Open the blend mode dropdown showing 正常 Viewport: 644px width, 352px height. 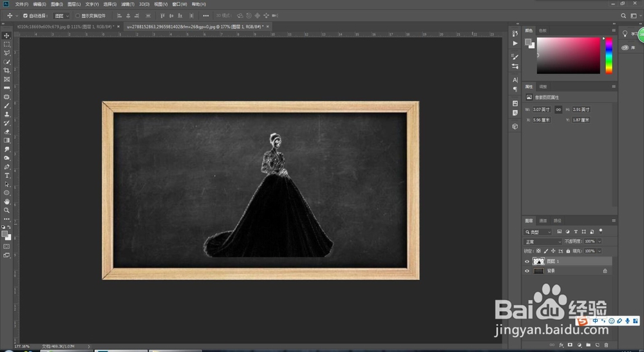tap(542, 241)
